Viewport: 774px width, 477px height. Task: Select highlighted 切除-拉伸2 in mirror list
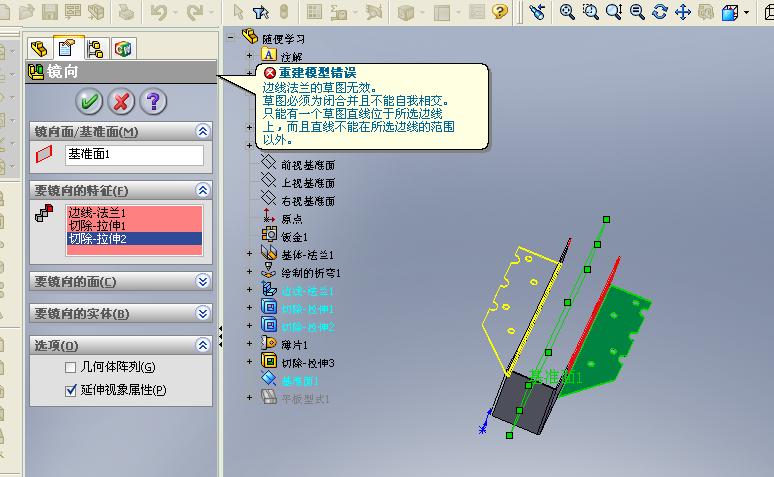coord(134,239)
